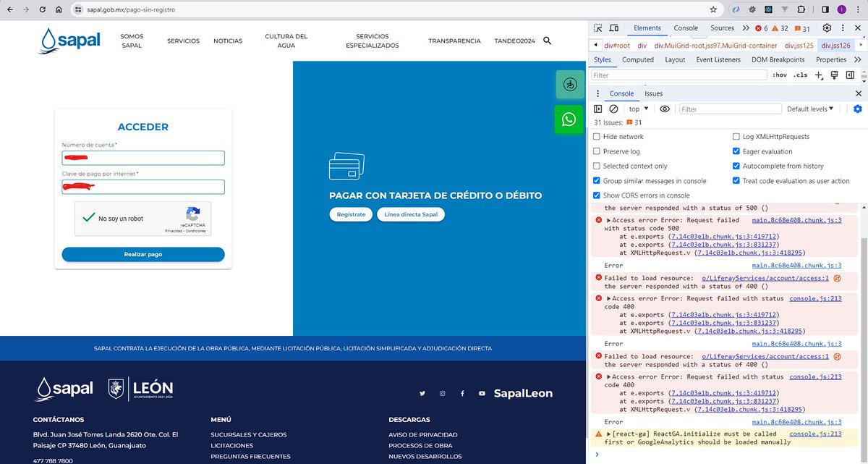Click the yellow warnings count badge
The image size is (868, 464).
pyautogui.click(x=780, y=28)
